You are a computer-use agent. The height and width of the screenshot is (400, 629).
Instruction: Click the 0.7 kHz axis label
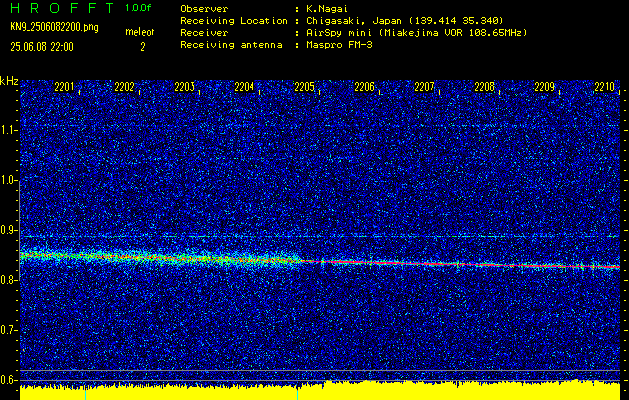click(9, 330)
